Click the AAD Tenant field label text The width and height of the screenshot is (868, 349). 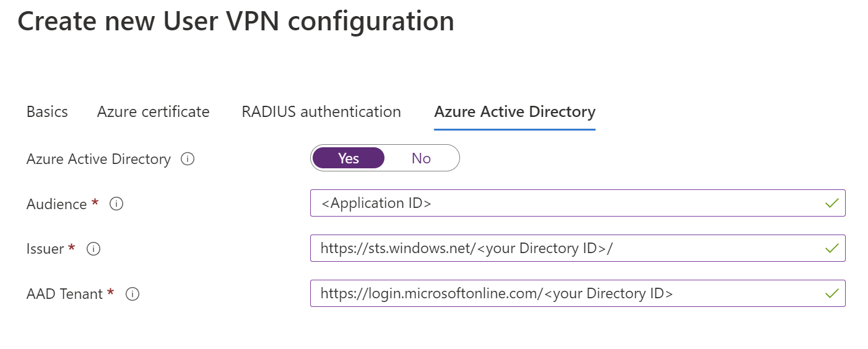pos(64,294)
